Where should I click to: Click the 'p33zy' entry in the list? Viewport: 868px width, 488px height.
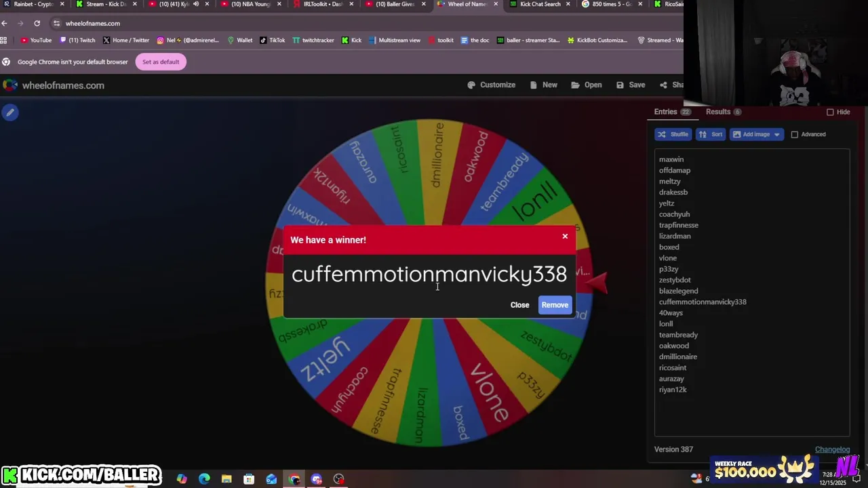click(669, 269)
